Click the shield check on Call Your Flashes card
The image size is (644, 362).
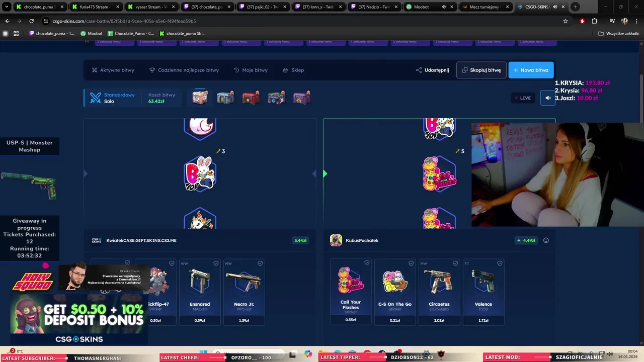point(367,263)
